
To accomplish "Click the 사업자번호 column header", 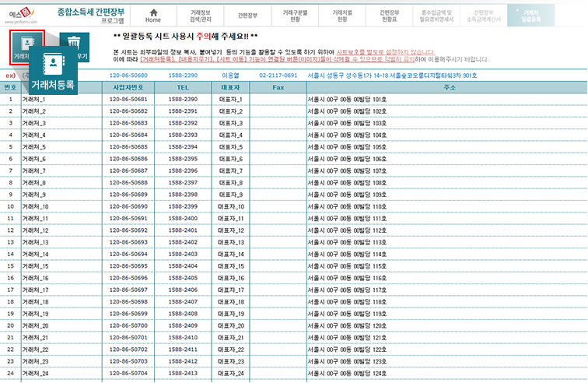I will coord(128,87).
